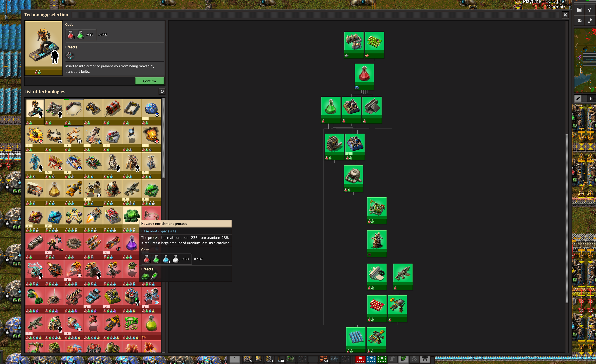Select the Fluid wagon technology
This screenshot has width=596, height=364.
click(35, 246)
